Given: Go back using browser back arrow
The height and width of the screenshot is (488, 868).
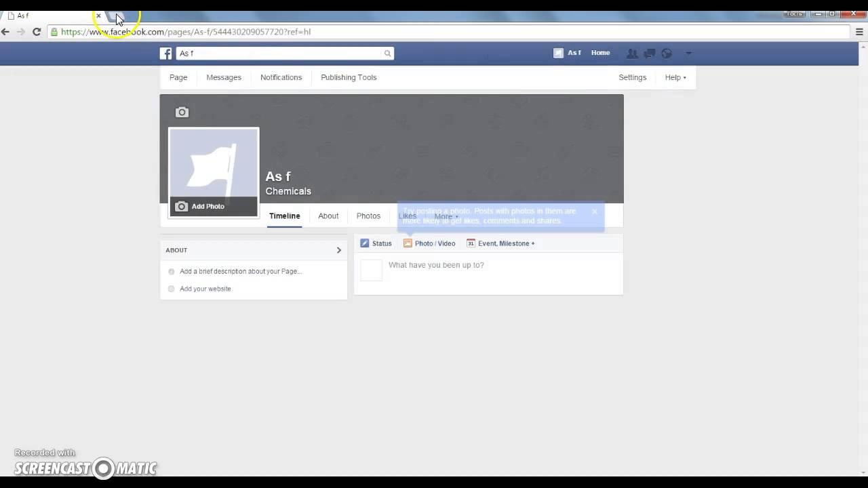Looking at the screenshot, I should (5, 32).
